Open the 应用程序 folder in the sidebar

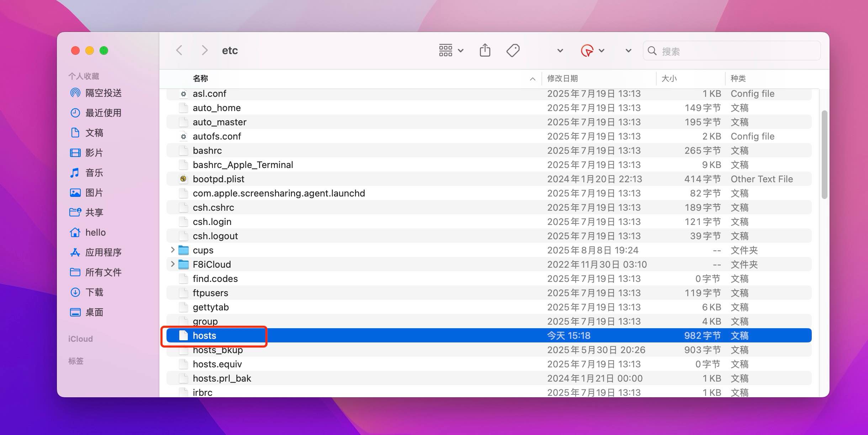click(x=104, y=252)
